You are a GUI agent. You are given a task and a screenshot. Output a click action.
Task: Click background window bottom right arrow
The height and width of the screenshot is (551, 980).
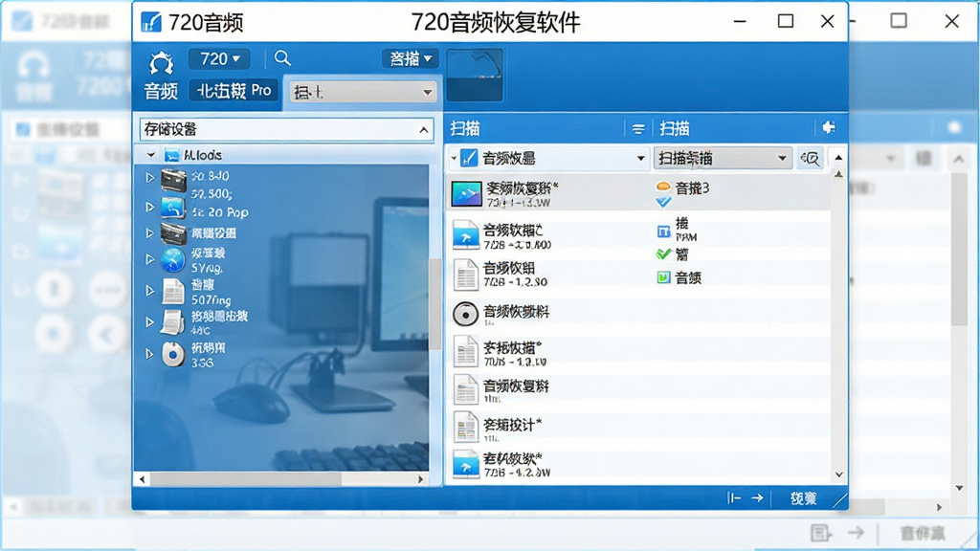pyautogui.click(x=856, y=533)
